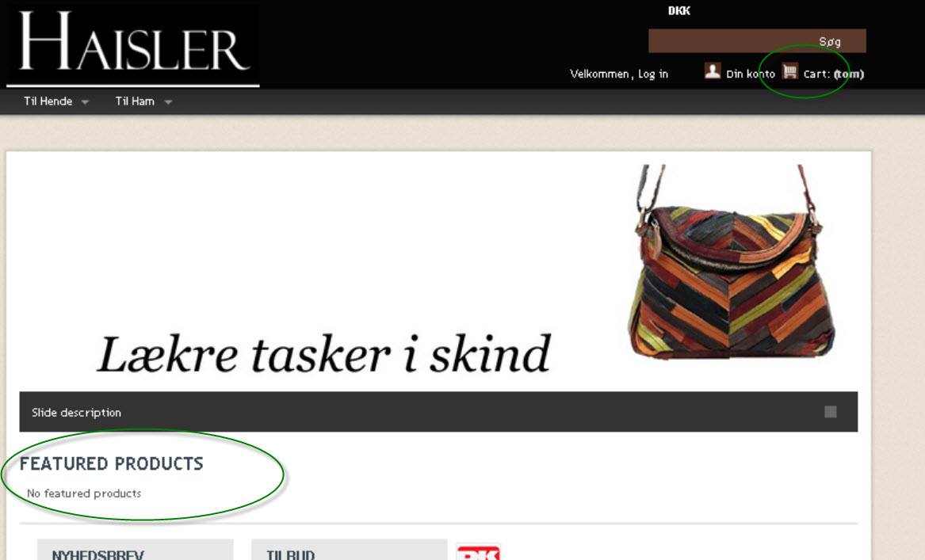The height and width of the screenshot is (560, 925).
Task: Follow the Log in link
Action: (652, 74)
